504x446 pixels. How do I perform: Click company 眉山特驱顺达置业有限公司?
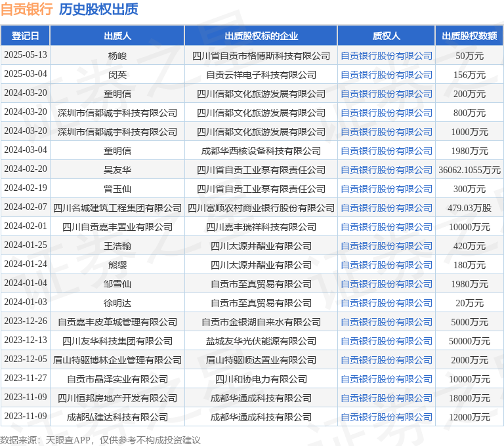[x=261, y=360]
